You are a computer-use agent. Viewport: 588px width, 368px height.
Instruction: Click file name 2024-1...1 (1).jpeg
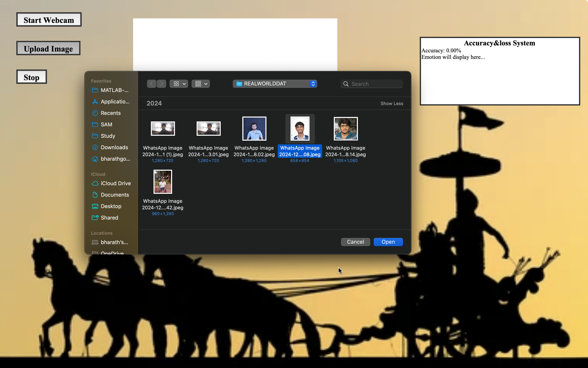tap(163, 151)
